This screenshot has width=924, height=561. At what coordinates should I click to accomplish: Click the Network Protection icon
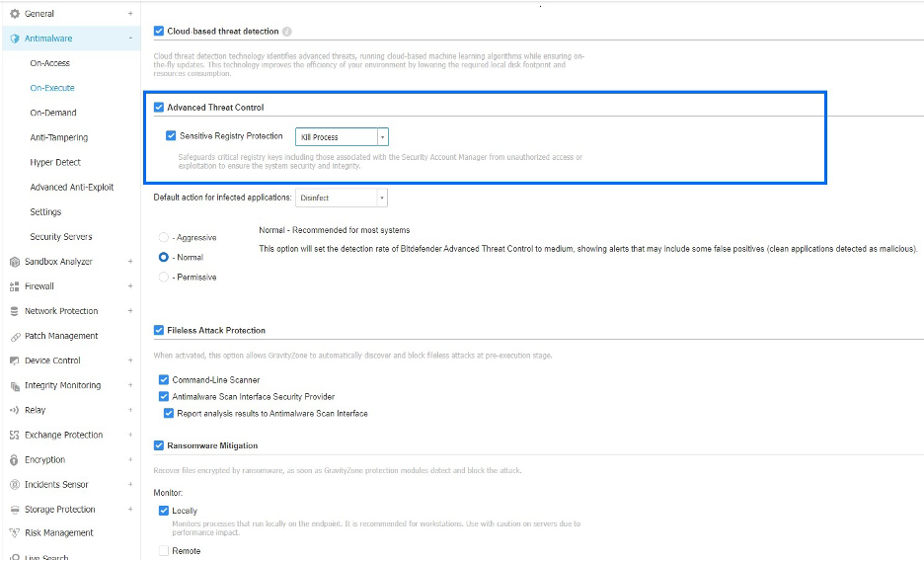tap(15, 311)
